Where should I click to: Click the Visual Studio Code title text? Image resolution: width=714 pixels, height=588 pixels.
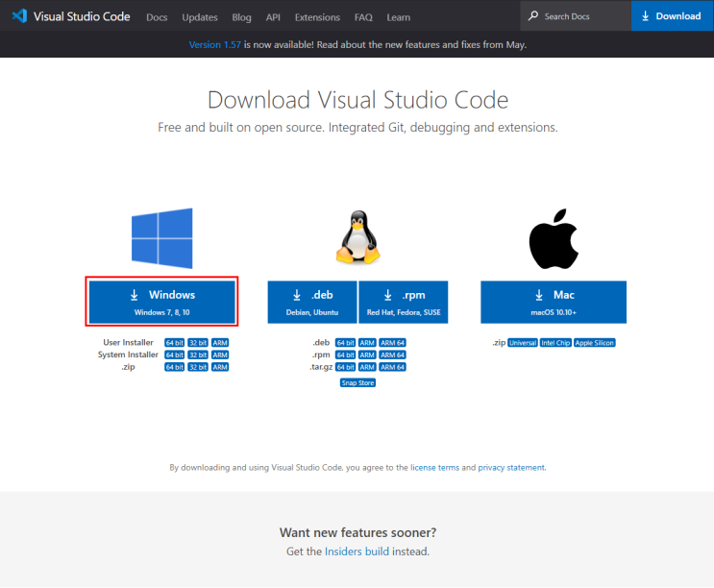(x=82, y=16)
